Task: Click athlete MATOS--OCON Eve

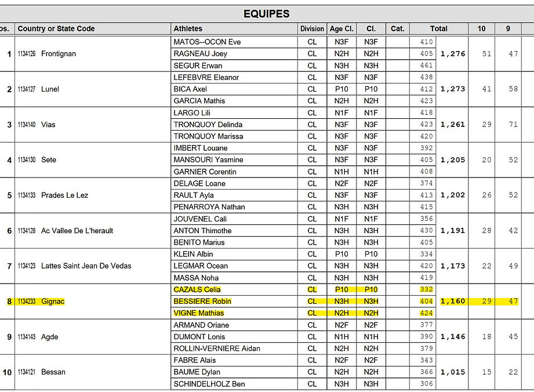Action: [x=207, y=42]
